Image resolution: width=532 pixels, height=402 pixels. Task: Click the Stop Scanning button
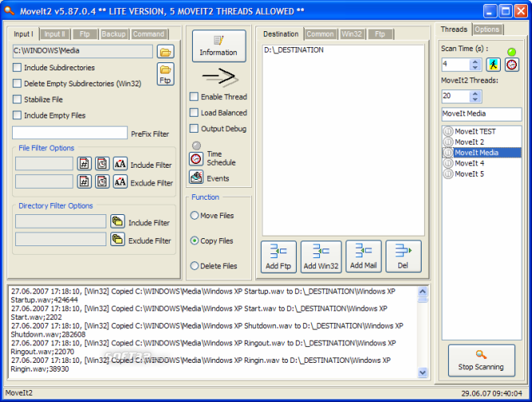point(482,360)
